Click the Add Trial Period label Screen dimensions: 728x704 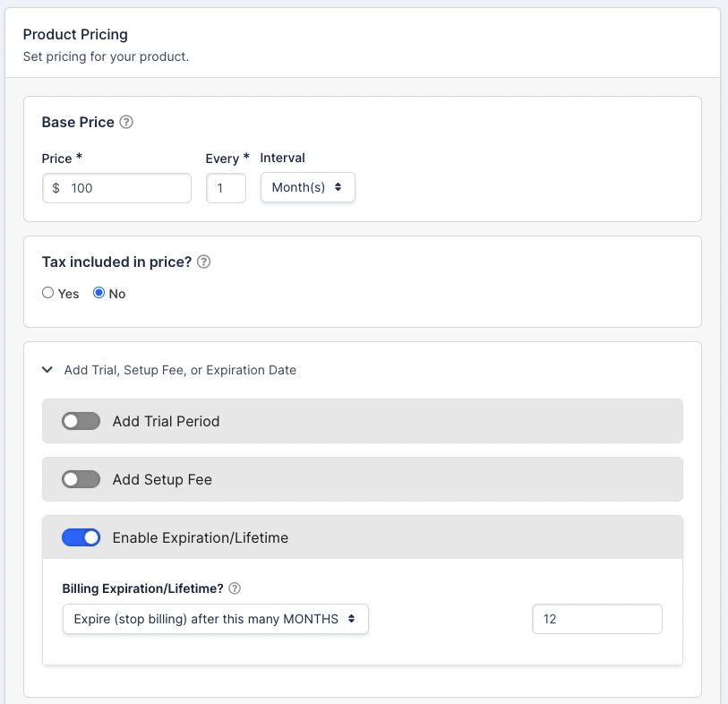[x=166, y=421]
